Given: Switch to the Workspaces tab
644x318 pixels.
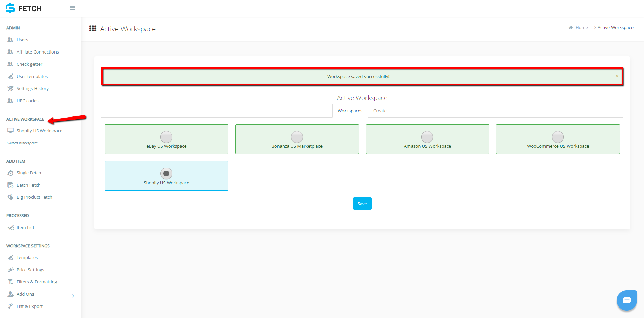Looking at the screenshot, I should [350, 111].
